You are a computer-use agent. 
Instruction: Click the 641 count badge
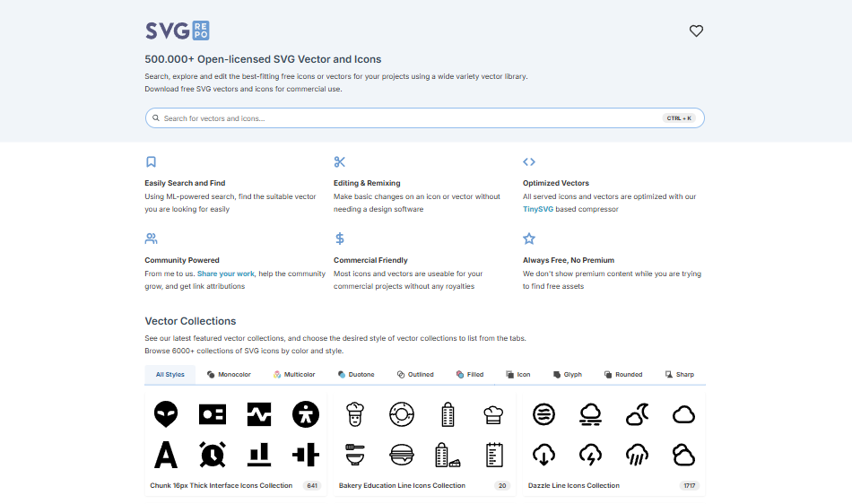pos(312,485)
